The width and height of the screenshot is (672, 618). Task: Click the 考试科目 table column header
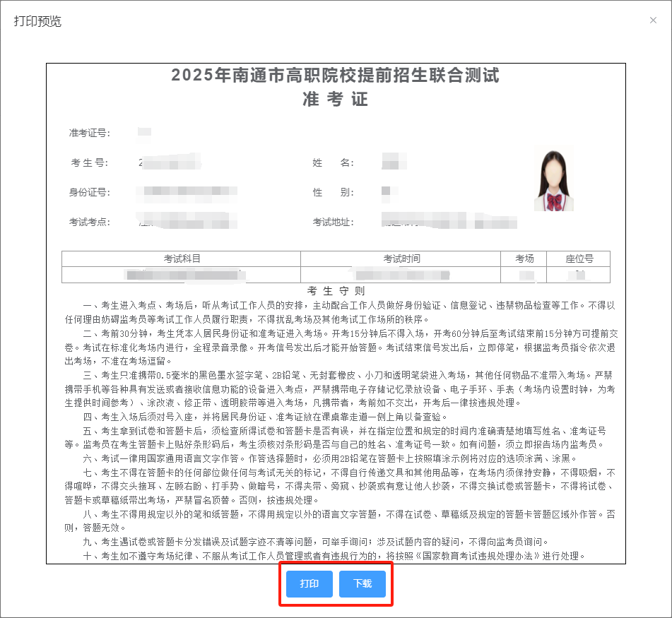tap(182, 259)
